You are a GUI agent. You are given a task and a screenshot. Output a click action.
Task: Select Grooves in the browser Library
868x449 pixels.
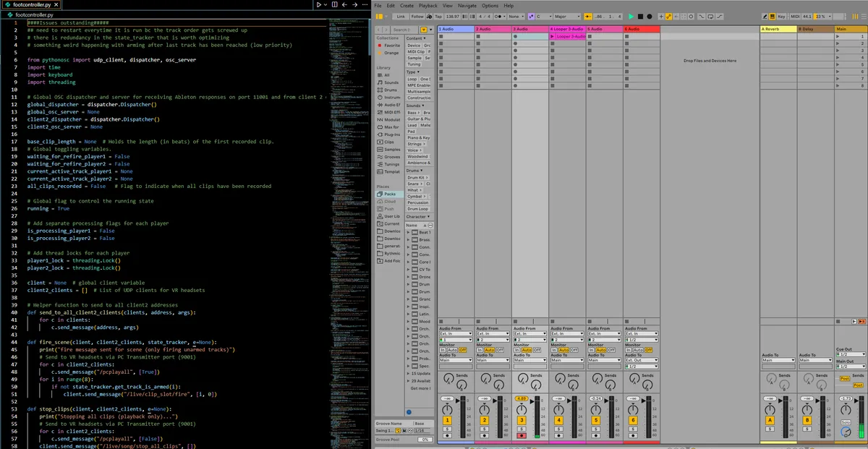point(389,157)
